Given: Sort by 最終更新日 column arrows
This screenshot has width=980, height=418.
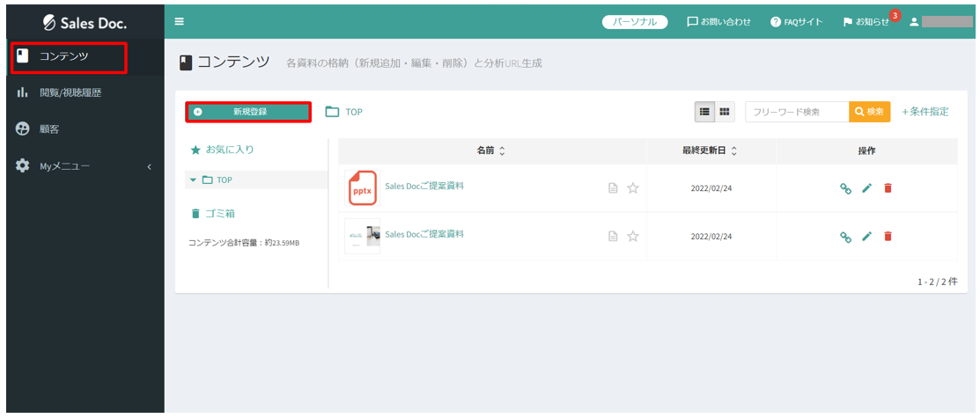Looking at the screenshot, I should [734, 151].
